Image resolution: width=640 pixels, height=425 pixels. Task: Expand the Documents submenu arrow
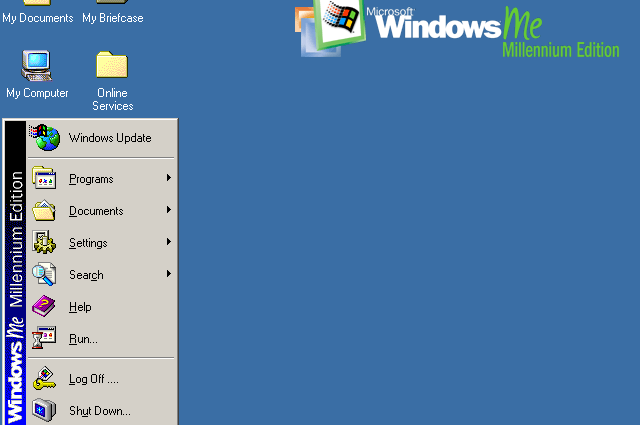[169, 210]
